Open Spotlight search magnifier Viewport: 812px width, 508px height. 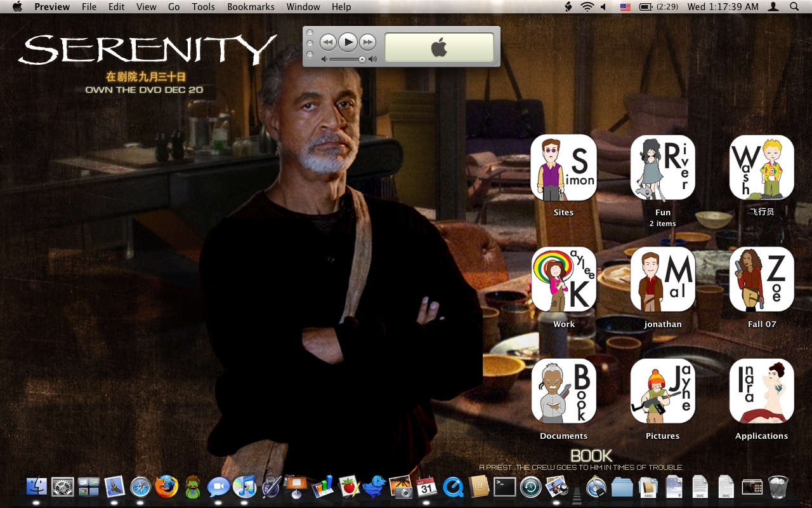(x=794, y=7)
